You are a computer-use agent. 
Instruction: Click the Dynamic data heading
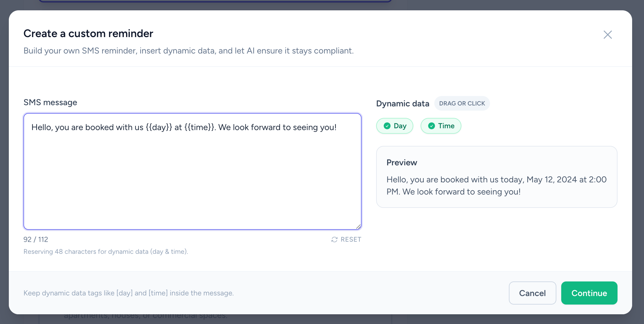[402, 103]
